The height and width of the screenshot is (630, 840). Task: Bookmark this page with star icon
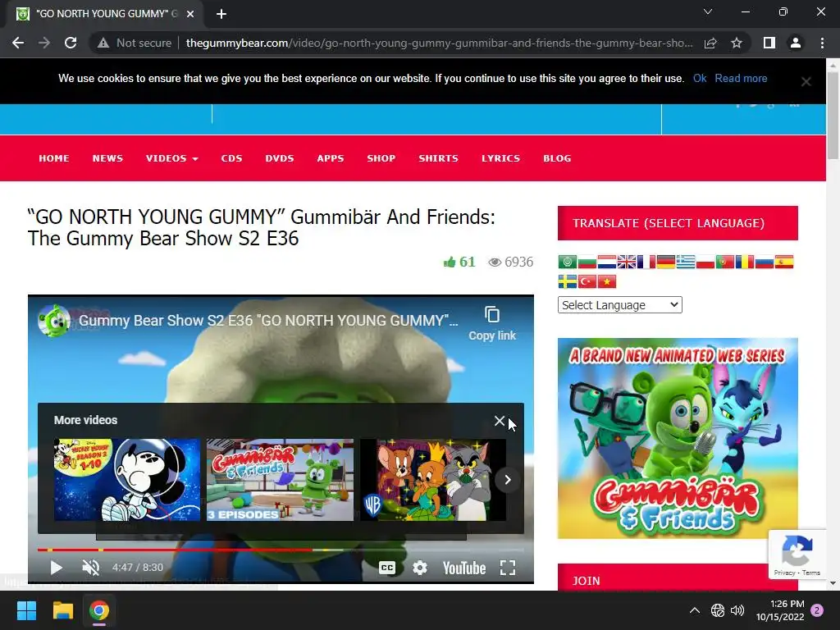[x=737, y=43]
